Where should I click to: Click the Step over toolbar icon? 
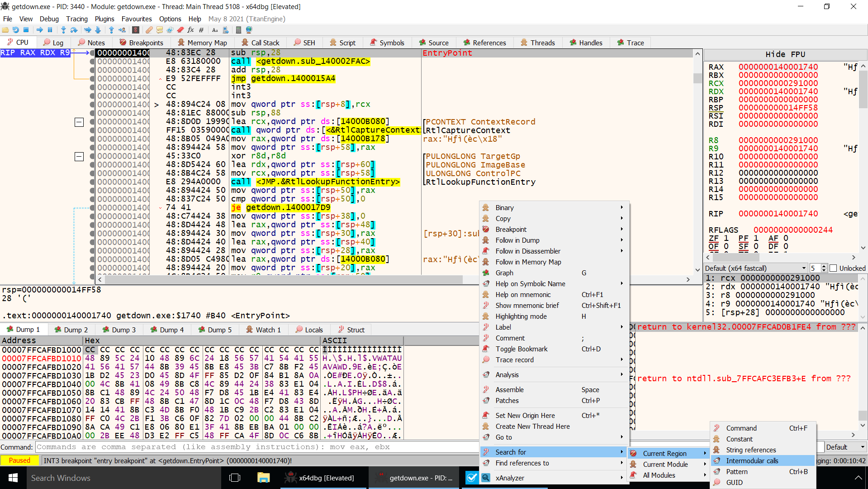74,30
